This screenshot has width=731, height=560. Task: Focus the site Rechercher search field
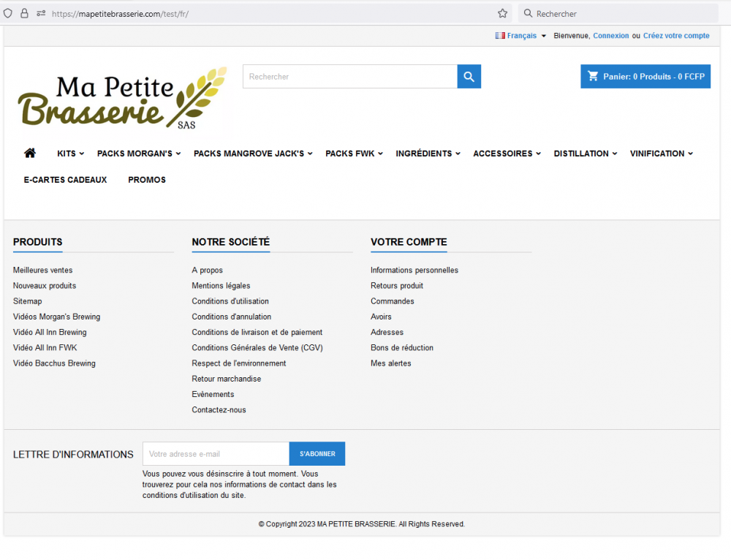[x=350, y=77]
